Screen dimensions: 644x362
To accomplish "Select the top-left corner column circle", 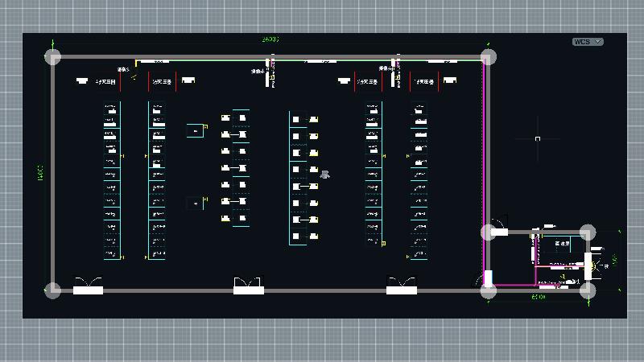I will click(x=52, y=56).
